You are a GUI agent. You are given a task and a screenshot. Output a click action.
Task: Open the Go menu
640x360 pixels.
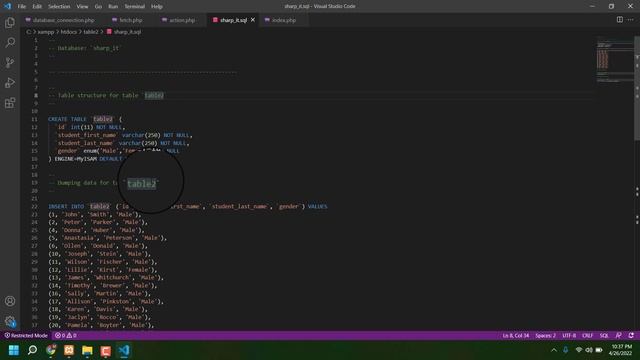pyautogui.click(x=98, y=7)
